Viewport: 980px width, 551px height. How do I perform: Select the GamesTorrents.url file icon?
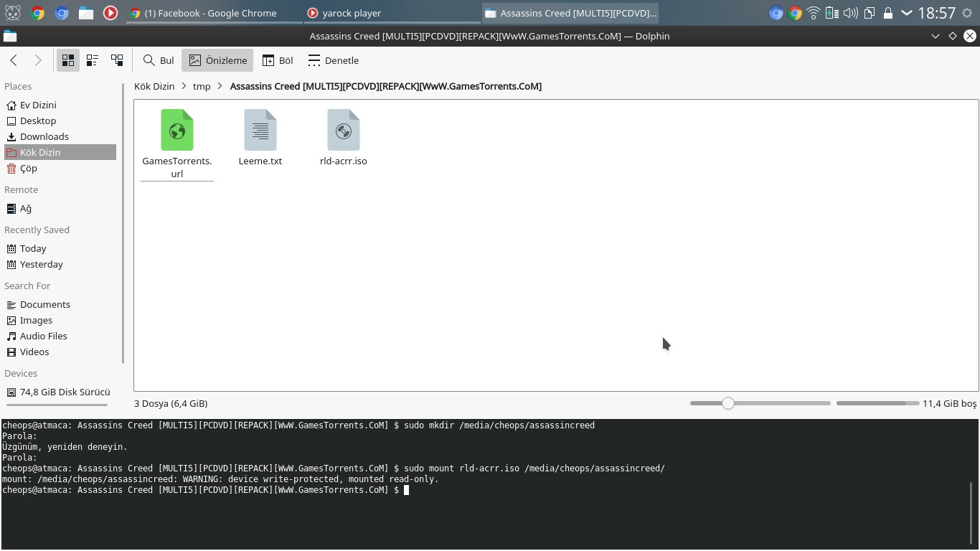pos(176,131)
